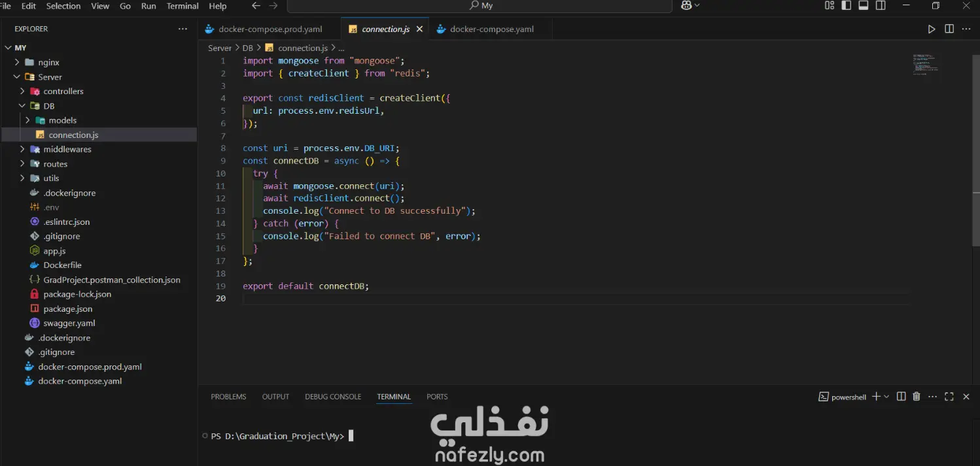
Task: Open swagger.yaml file
Action: (x=99, y=323)
